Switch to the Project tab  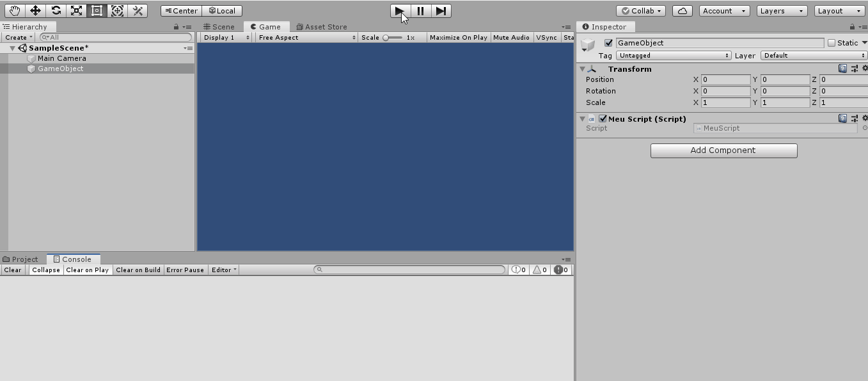pos(20,259)
